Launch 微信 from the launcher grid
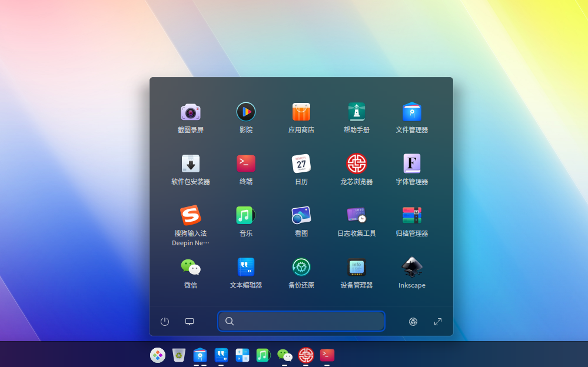The image size is (588, 367). pyautogui.click(x=191, y=267)
